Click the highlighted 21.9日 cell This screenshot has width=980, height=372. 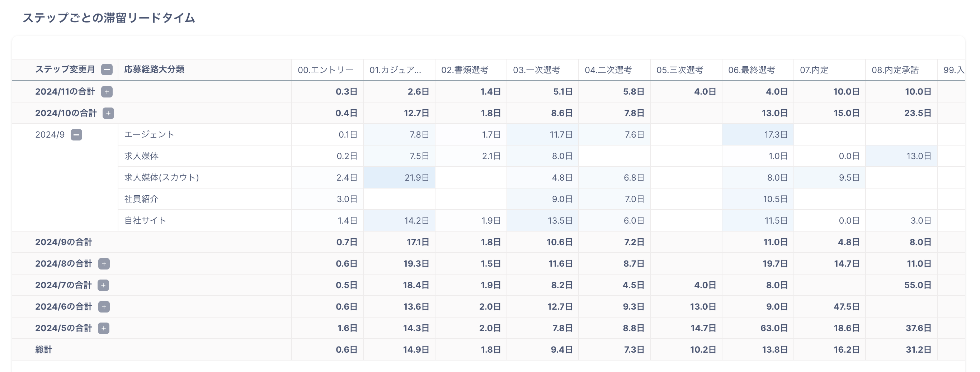416,177
